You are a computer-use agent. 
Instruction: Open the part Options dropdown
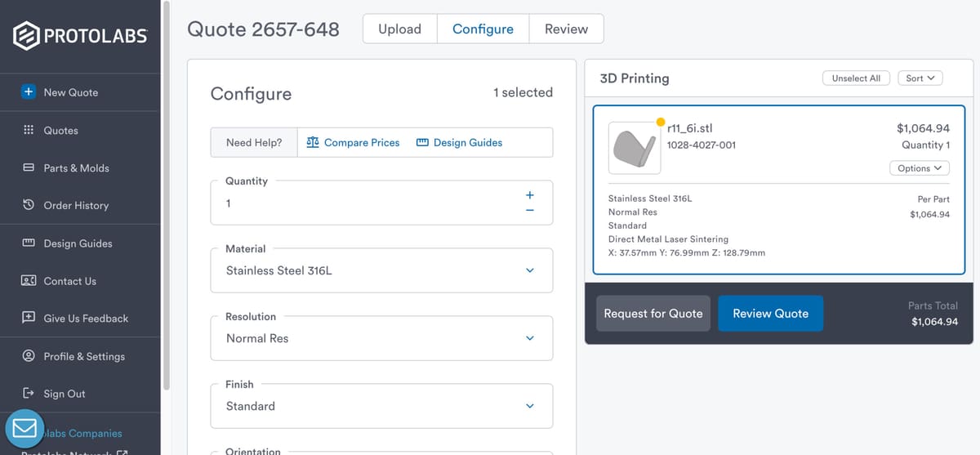tap(920, 168)
